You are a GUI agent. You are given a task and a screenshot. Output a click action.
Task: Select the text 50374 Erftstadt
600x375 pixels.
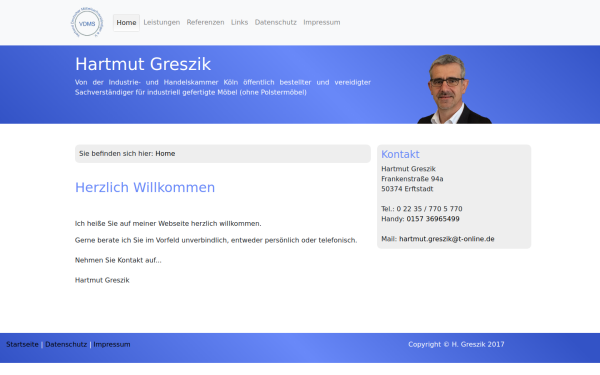[x=407, y=189]
